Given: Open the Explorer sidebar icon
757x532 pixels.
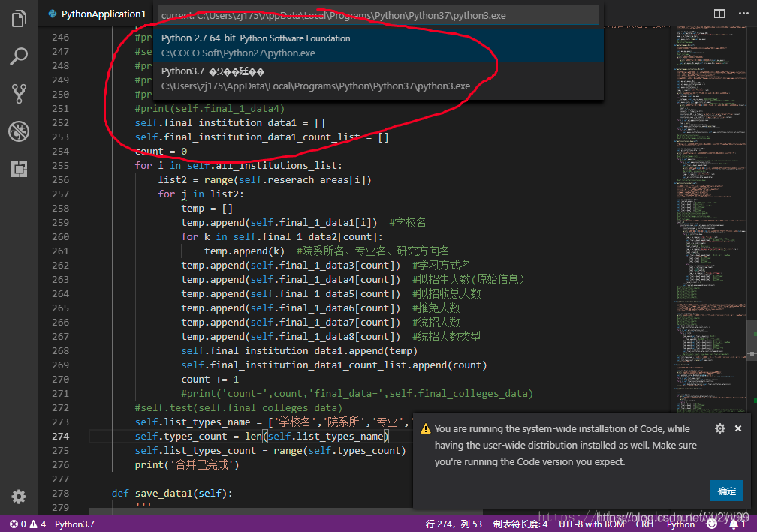Looking at the screenshot, I should [19, 19].
